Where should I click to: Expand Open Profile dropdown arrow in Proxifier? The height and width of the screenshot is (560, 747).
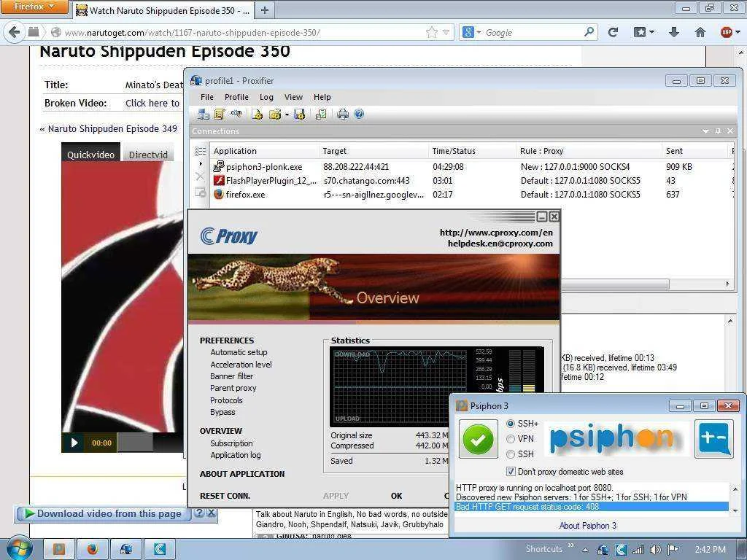click(287, 114)
